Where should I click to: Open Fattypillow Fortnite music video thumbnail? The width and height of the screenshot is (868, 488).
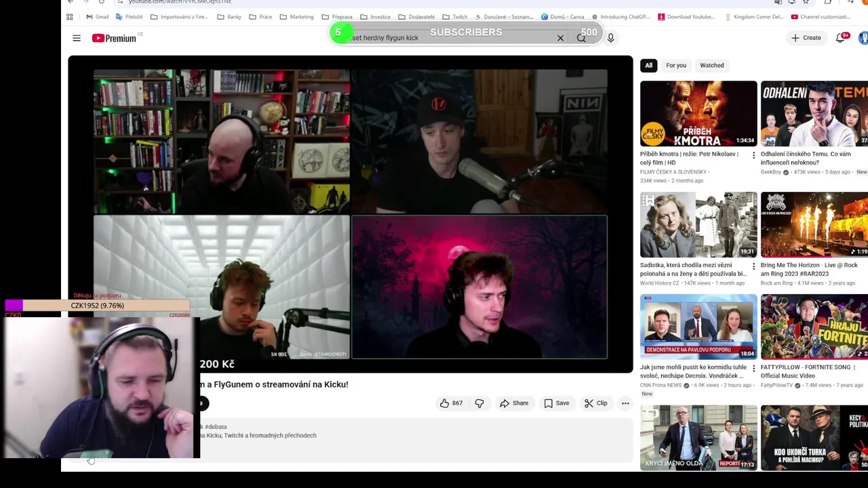point(814,327)
